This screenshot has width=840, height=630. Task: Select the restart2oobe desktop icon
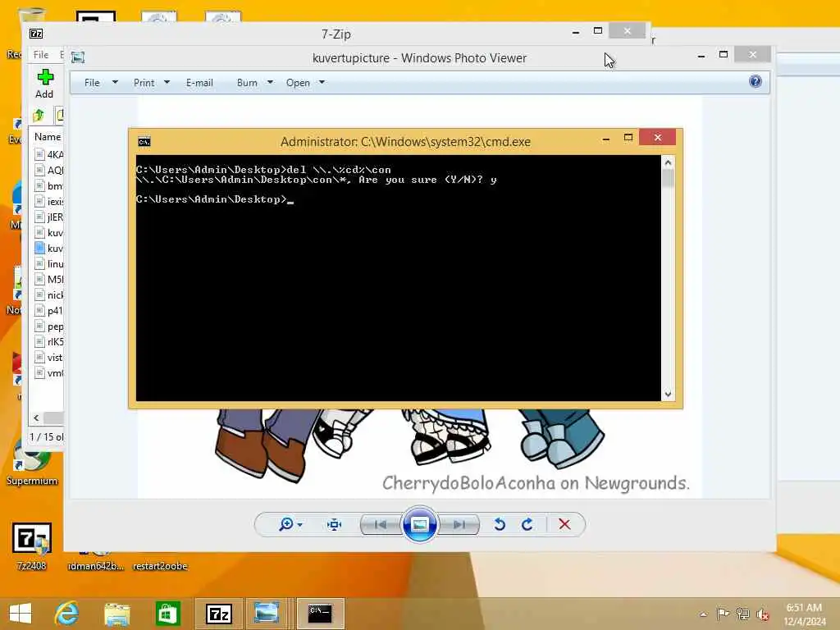pos(160,566)
